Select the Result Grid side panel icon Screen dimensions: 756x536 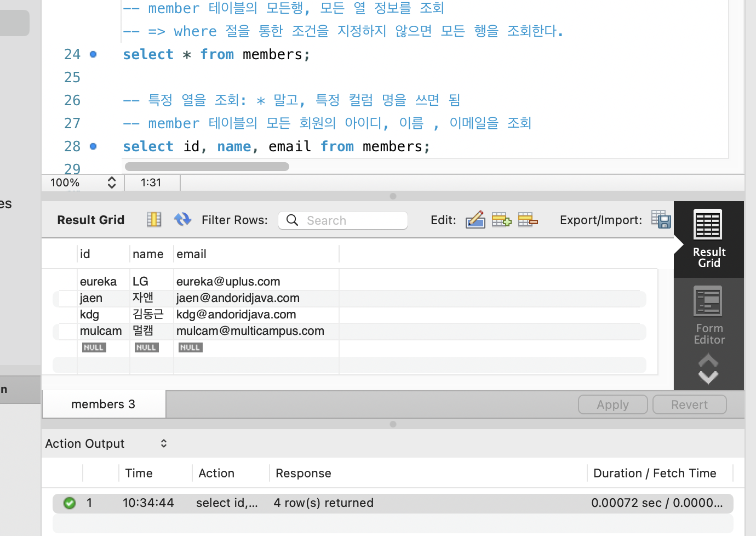click(x=708, y=239)
